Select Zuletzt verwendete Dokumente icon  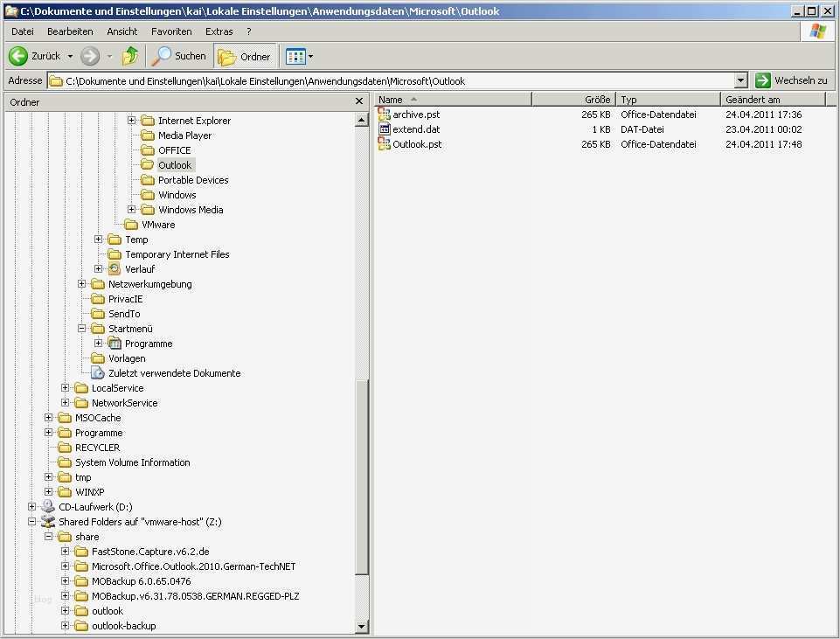pos(98,372)
